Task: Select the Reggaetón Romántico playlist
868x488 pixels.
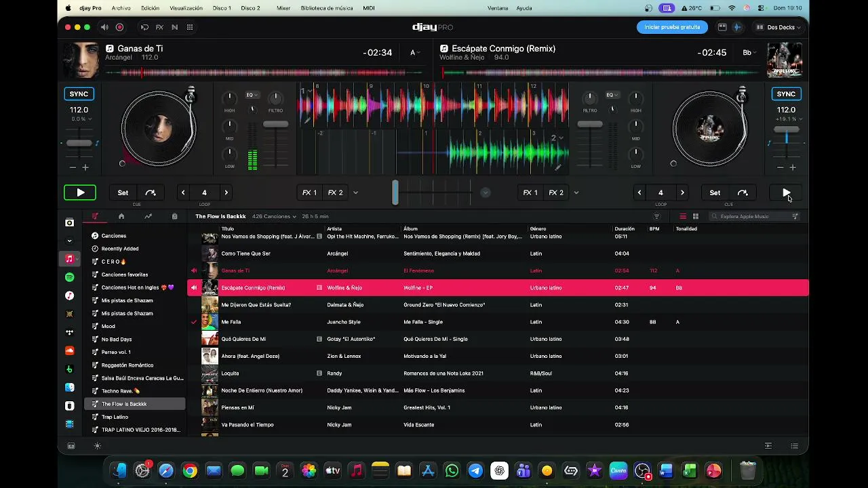Action: [134, 365]
